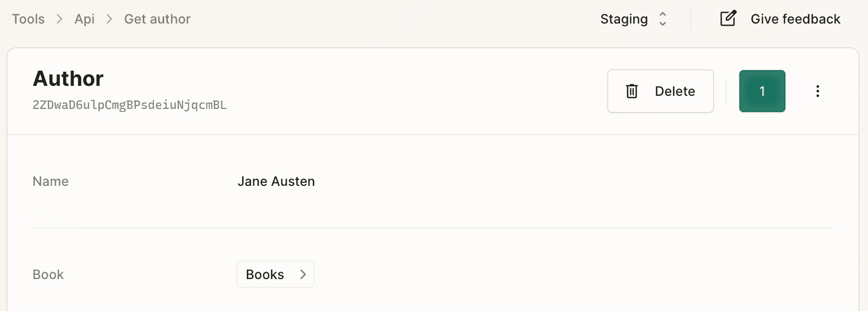868x311 pixels.
Task: Select the Get author breadcrumb
Action: pyautogui.click(x=157, y=19)
